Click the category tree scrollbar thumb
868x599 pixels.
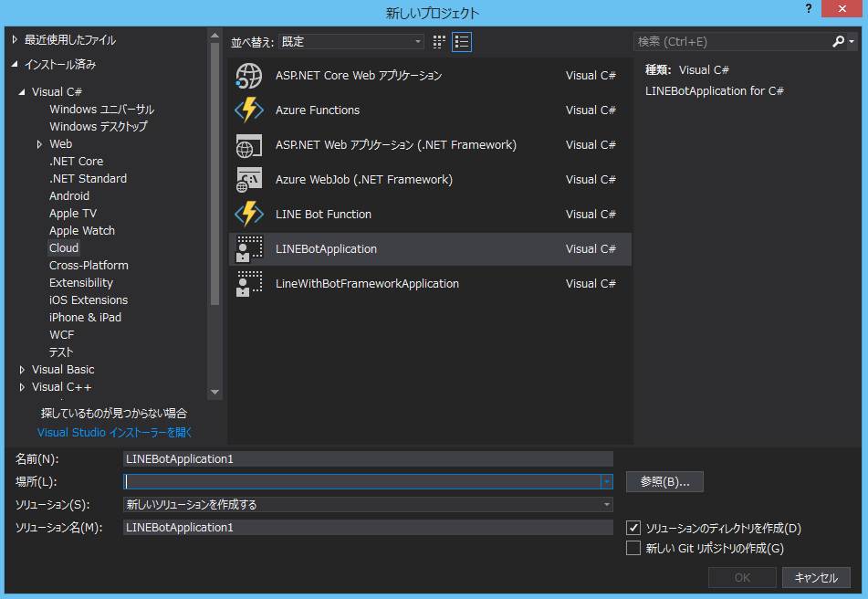click(x=214, y=173)
